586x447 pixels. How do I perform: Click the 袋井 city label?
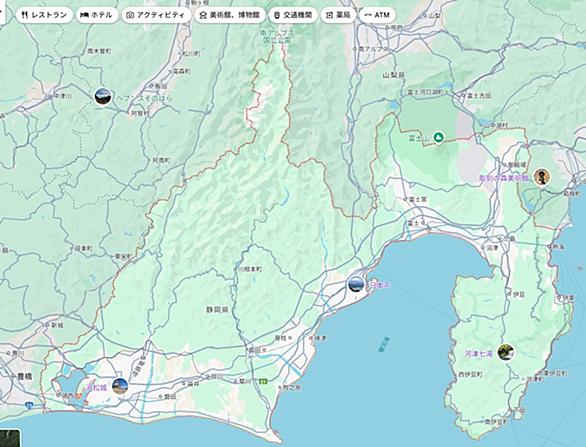pos(192,383)
